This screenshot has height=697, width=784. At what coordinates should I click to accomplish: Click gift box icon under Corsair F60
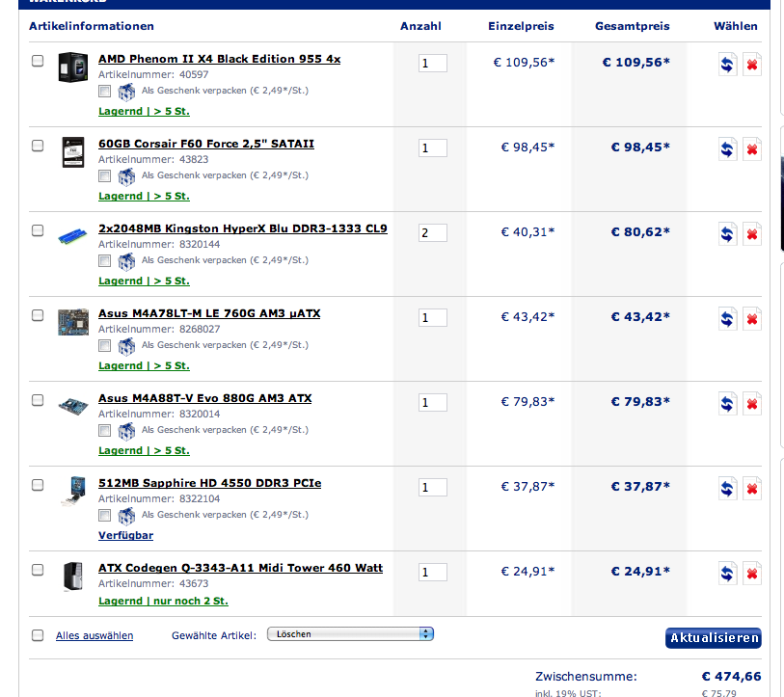point(126,176)
